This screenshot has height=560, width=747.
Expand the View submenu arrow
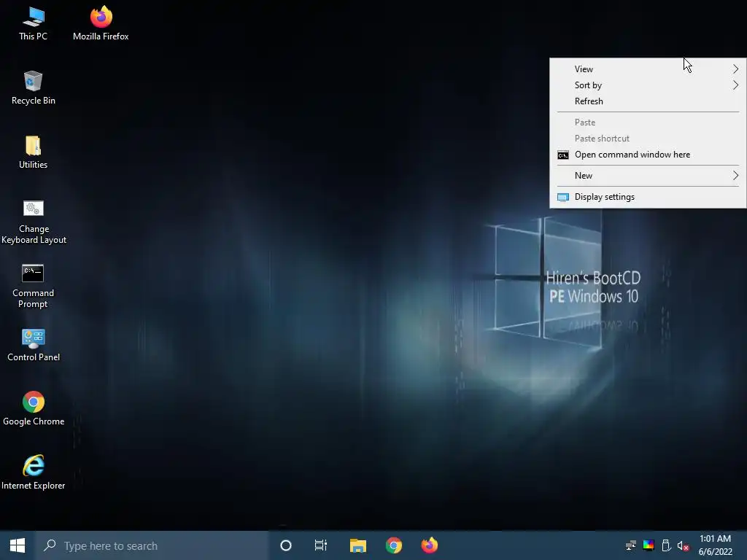point(735,69)
